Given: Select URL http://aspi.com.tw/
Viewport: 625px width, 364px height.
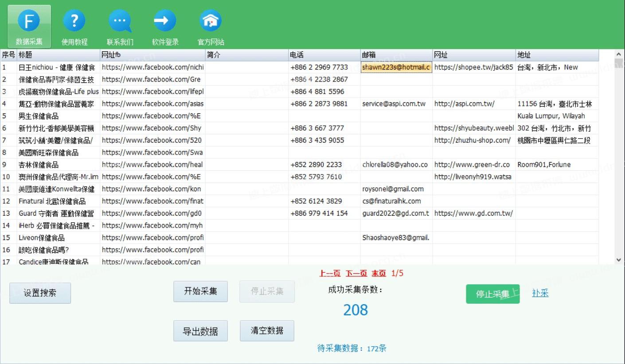Looking at the screenshot, I should point(474,104).
